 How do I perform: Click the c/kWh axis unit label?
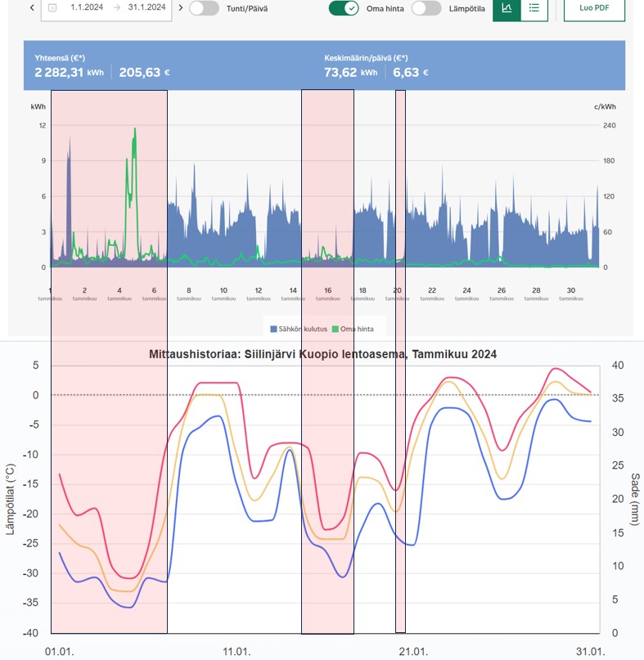tap(605, 106)
